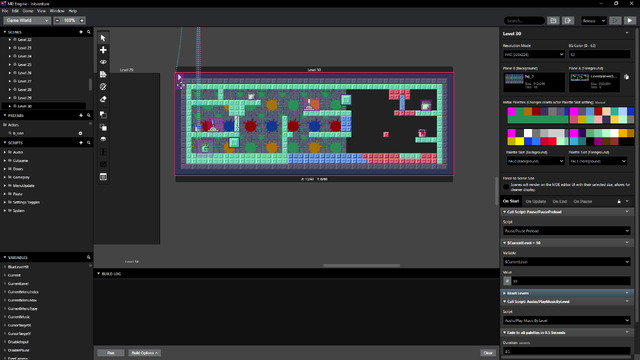Search scenes with the magnifier icon
The height and width of the screenshot is (360, 640).
coord(89,32)
